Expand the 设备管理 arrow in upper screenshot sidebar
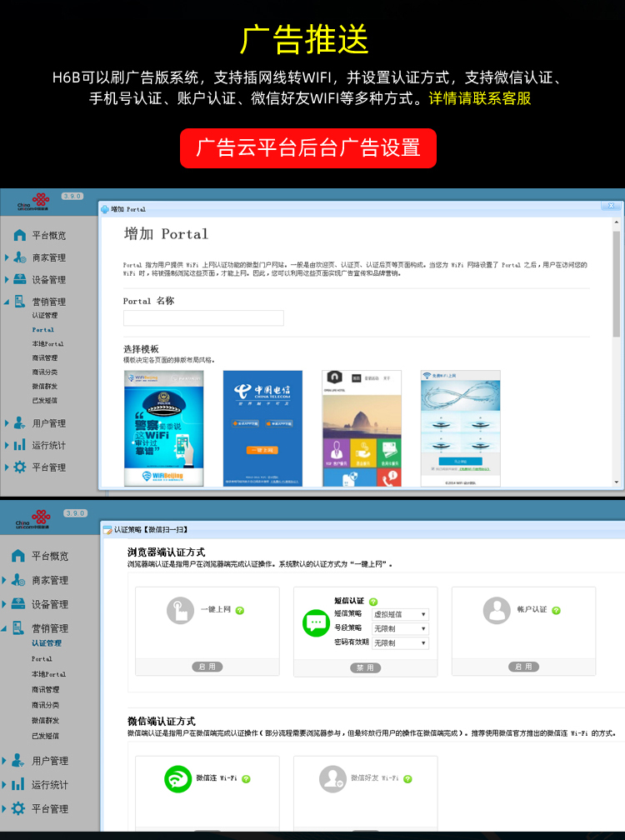 7,279
